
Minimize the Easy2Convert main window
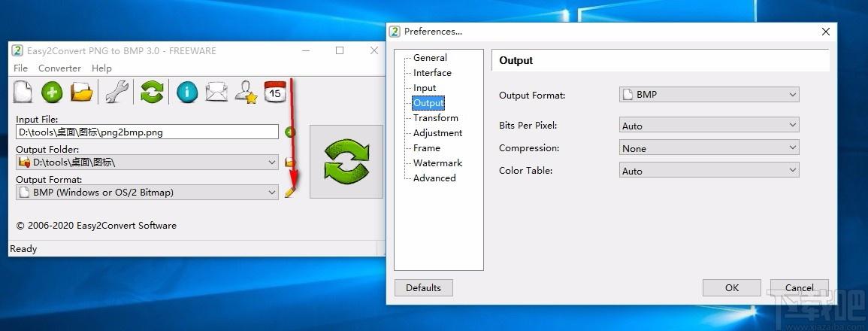(x=306, y=50)
